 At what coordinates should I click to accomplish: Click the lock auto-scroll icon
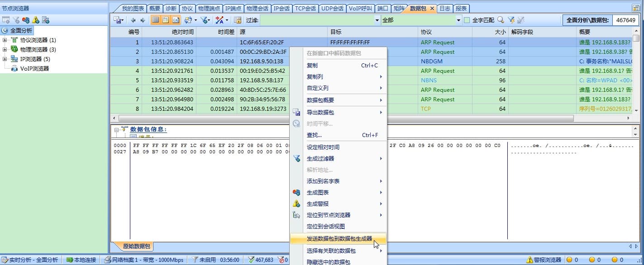238,20
